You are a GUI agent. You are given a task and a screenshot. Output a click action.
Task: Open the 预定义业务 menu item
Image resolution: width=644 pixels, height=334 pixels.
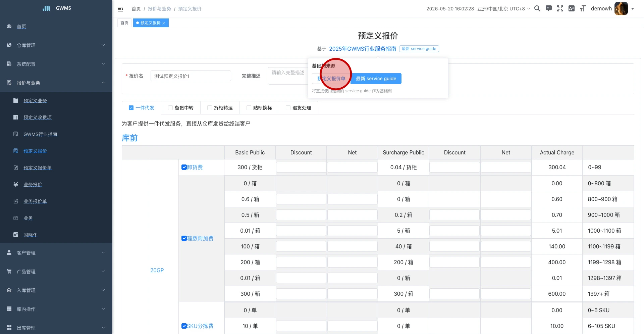click(x=56, y=100)
